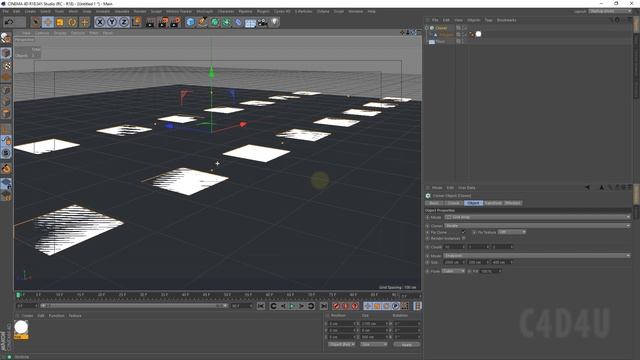This screenshot has width=640, height=360.
Task: Click the coordinate system icon after Z
Action: click(136, 22)
